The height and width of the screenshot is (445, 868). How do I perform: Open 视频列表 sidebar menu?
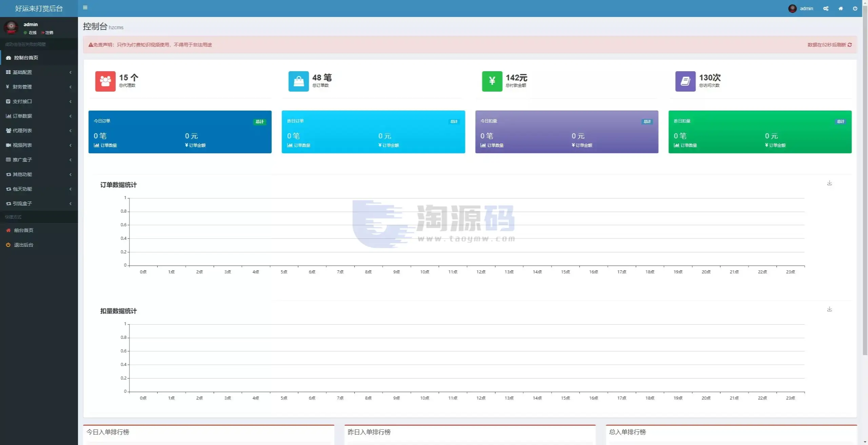[x=39, y=145]
